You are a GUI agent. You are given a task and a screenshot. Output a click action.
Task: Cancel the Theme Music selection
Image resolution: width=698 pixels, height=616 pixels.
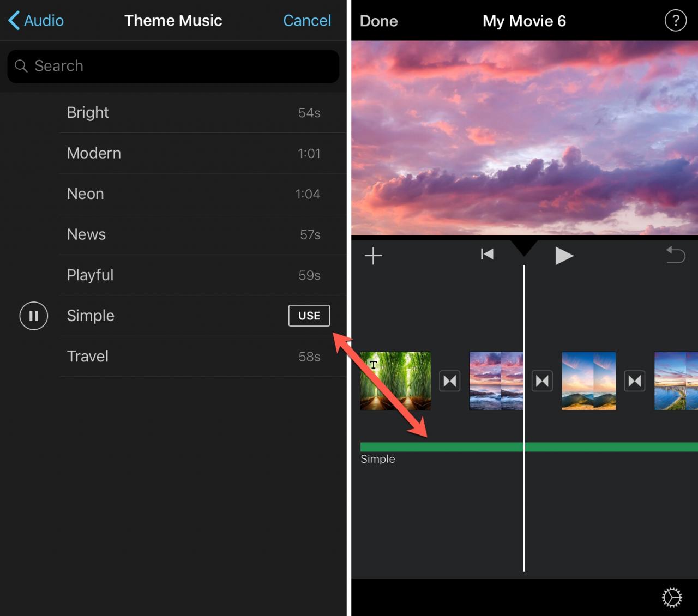(x=307, y=21)
